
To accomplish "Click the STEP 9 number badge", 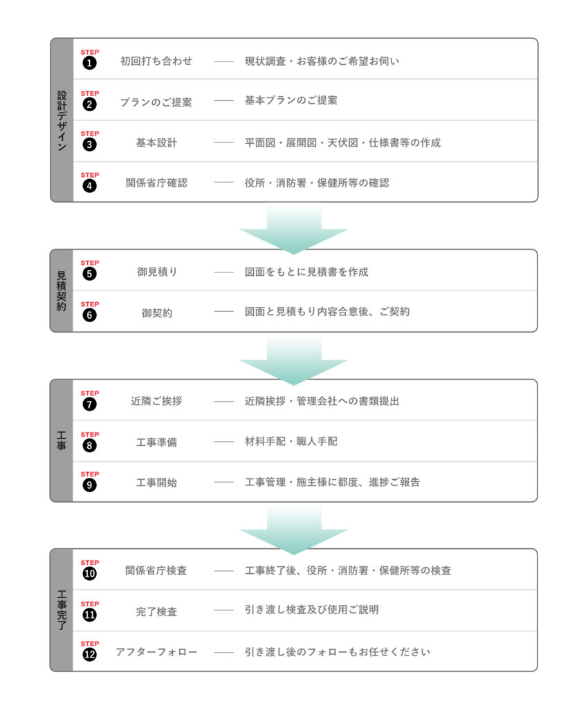I will (x=89, y=485).
